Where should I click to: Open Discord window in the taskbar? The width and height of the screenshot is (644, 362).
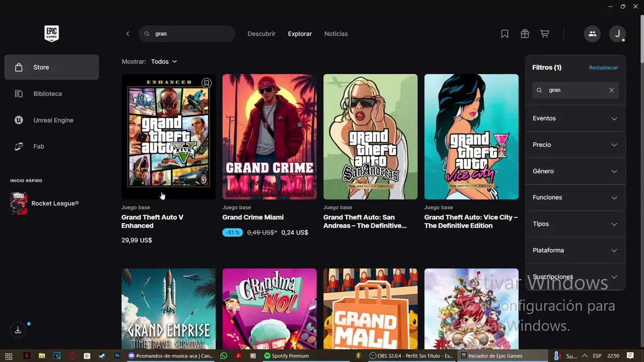171,356
